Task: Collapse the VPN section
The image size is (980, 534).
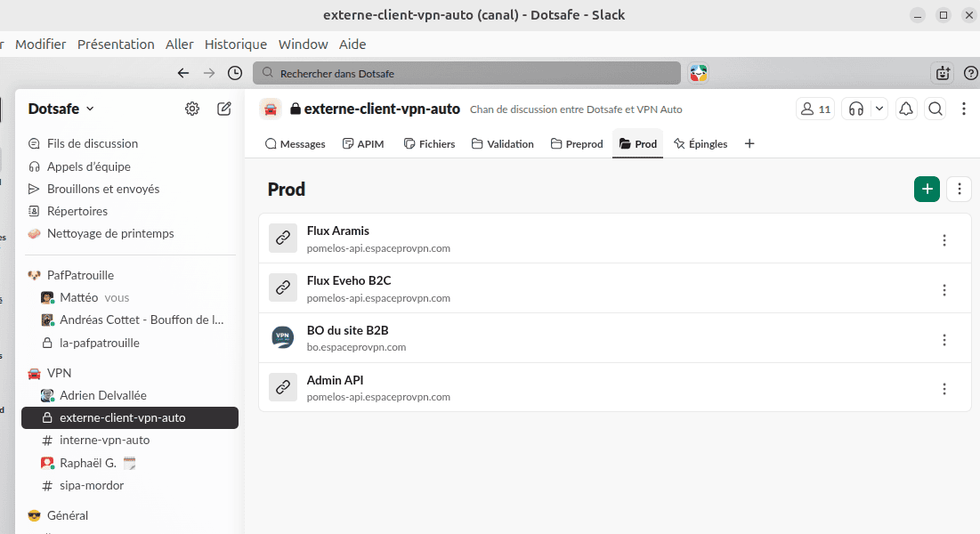Action: pos(59,373)
